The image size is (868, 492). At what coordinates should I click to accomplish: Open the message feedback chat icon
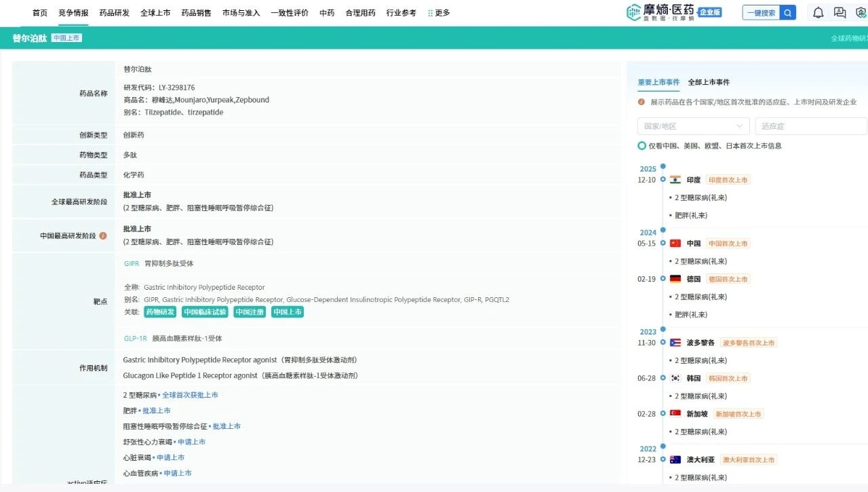coord(840,12)
